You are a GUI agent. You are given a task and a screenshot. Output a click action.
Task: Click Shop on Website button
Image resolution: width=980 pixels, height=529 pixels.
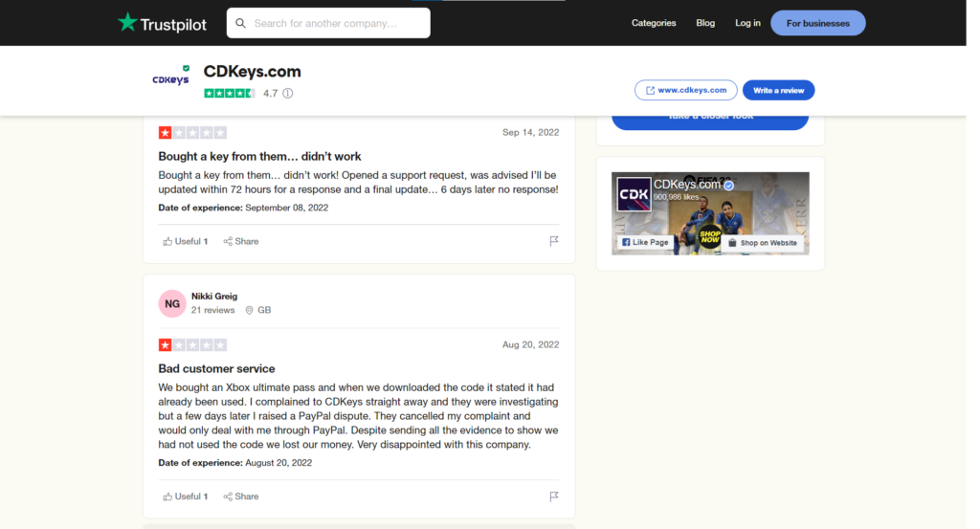[x=763, y=243]
